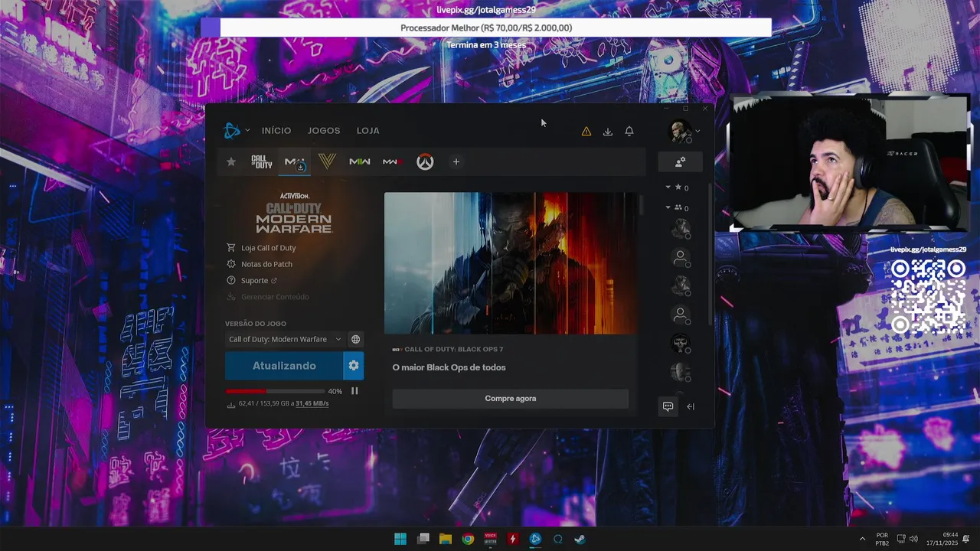Click the globe region icon

(356, 339)
